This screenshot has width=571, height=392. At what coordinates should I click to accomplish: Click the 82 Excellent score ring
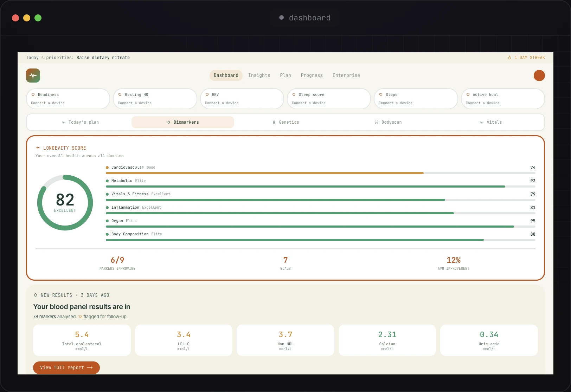[65, 203]
